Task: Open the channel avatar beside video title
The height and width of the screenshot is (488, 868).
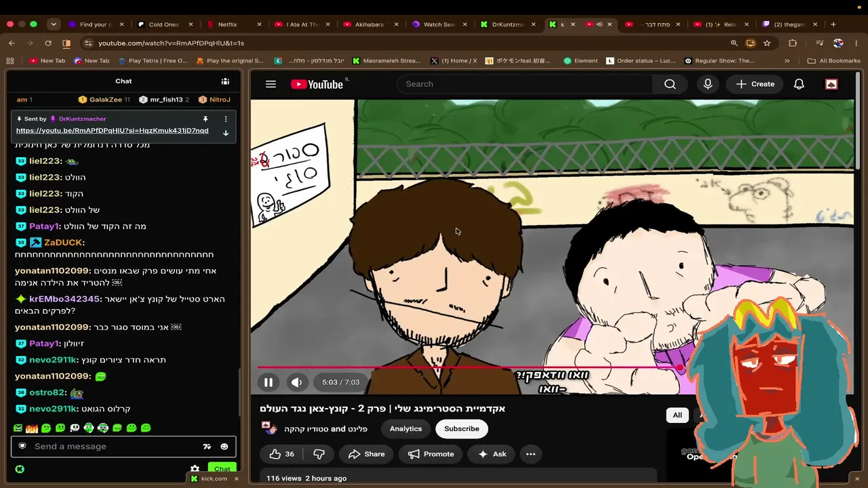Action: point(269,428)
